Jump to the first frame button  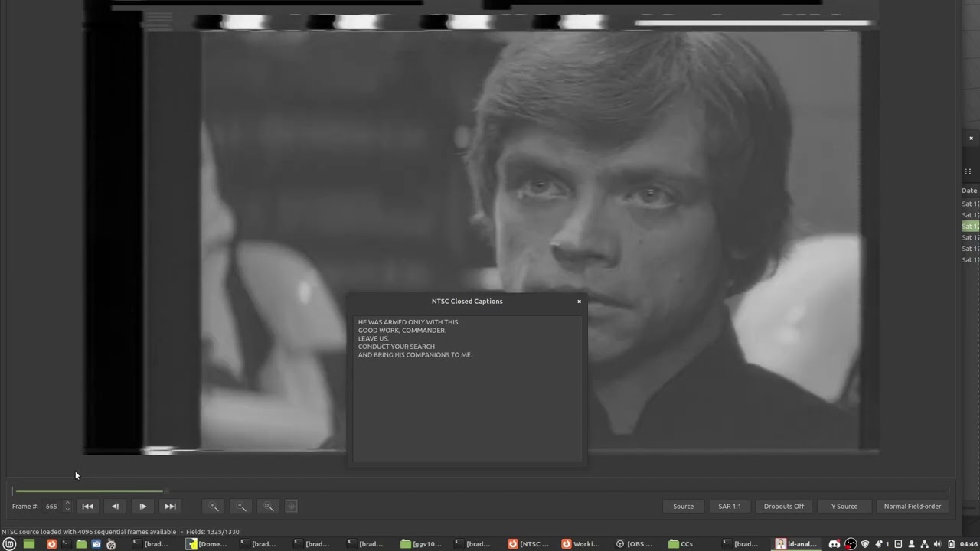point(87,506)
